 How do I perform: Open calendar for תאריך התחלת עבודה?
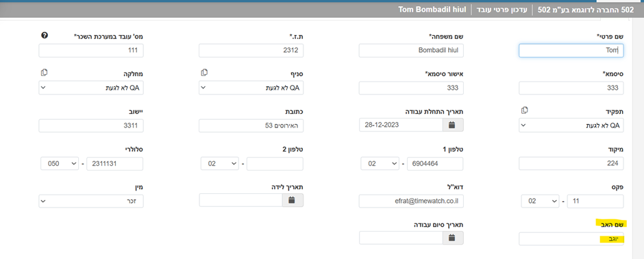point(453,125)
